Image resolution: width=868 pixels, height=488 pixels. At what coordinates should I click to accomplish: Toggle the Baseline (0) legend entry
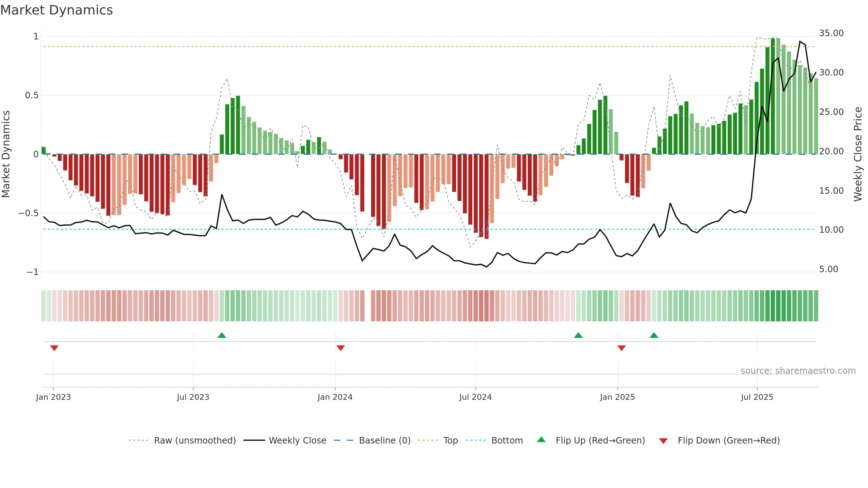click(x=372, y=440)
